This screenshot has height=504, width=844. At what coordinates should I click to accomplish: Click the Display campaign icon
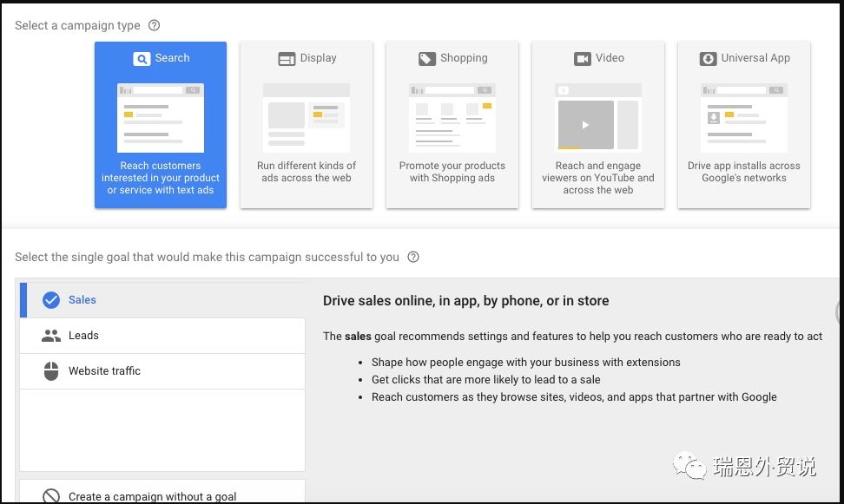tap(287, 59)
